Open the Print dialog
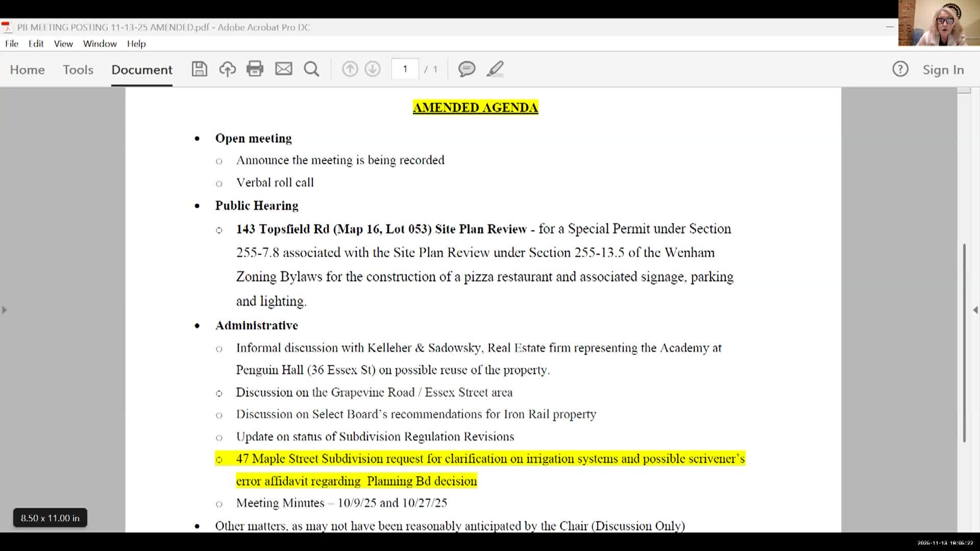This screenshot has height=551, width=980. 255,69
